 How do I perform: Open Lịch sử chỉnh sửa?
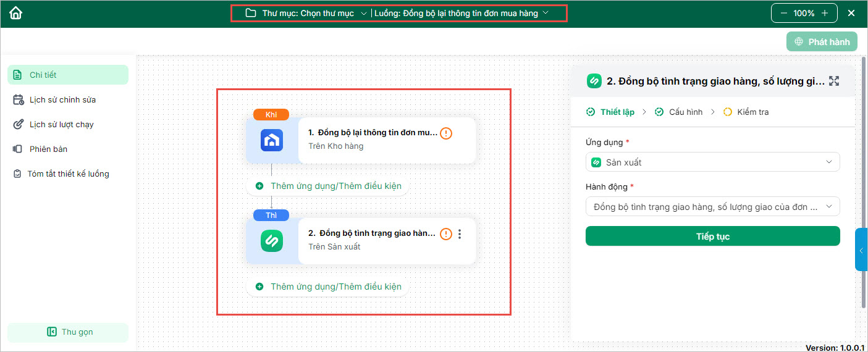click(x=68, y=99)
